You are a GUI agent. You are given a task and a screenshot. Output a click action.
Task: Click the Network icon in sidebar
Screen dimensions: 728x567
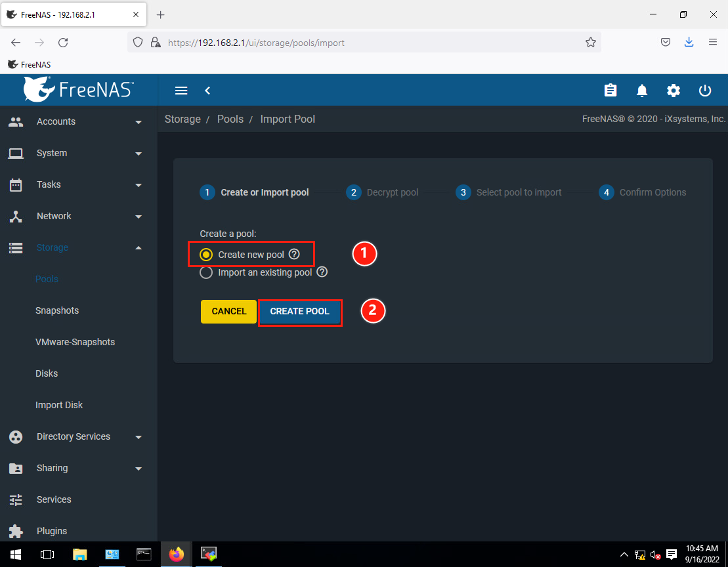(x=16, y=216)
